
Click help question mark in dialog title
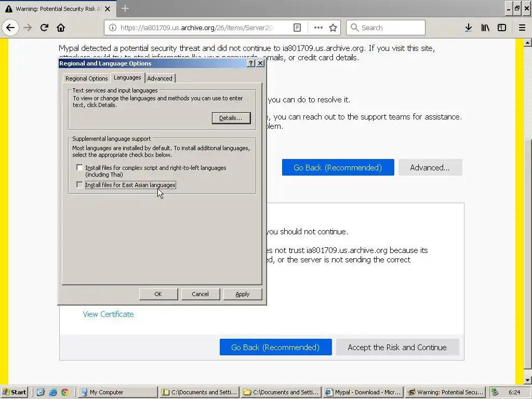(x=251, y=63)
